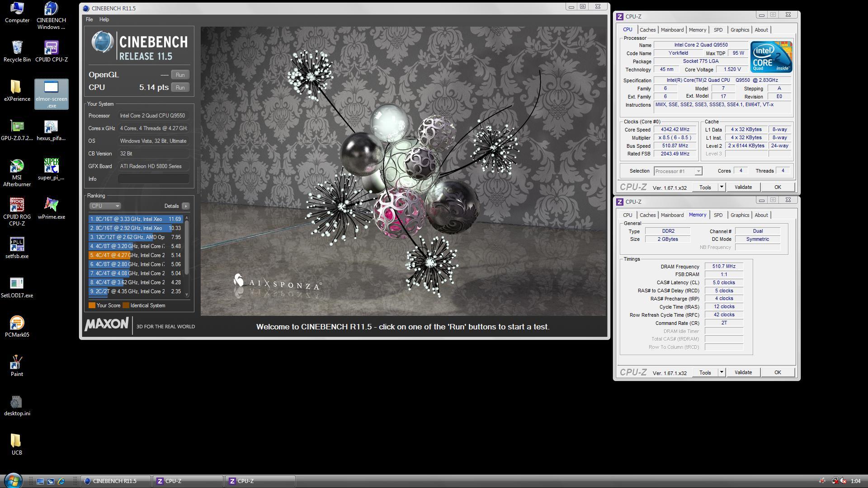Click the network tray icon

coord(835,481)
